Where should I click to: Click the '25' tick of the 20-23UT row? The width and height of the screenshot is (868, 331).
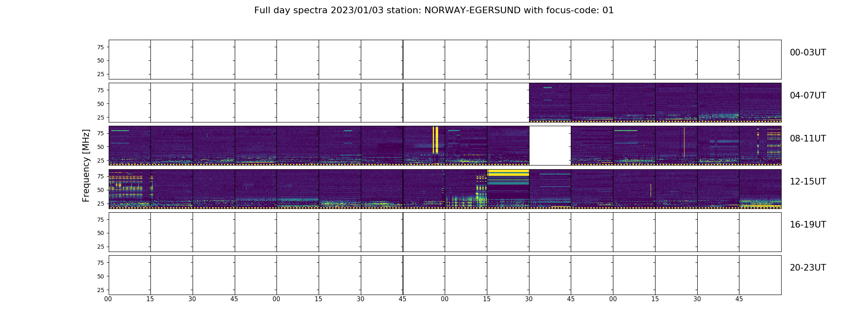pyautogui.click(x=100, y=290)
